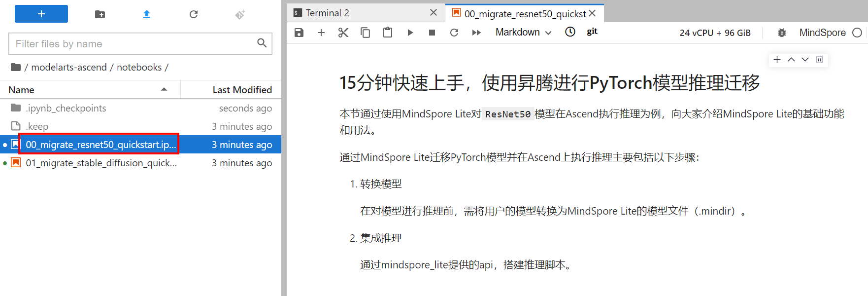Click the clock icon in notebook toolbar
Viewport: 868px width, 296px height.
[570, 32]
